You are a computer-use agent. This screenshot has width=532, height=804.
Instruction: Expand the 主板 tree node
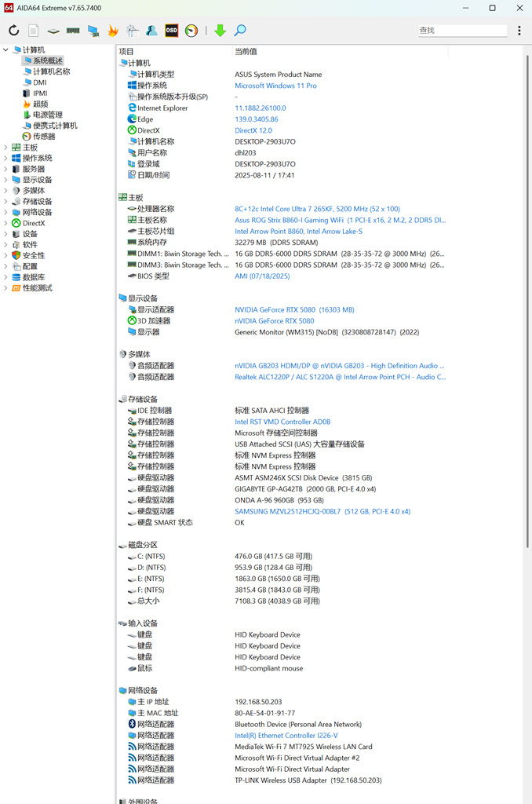[5, 147]
